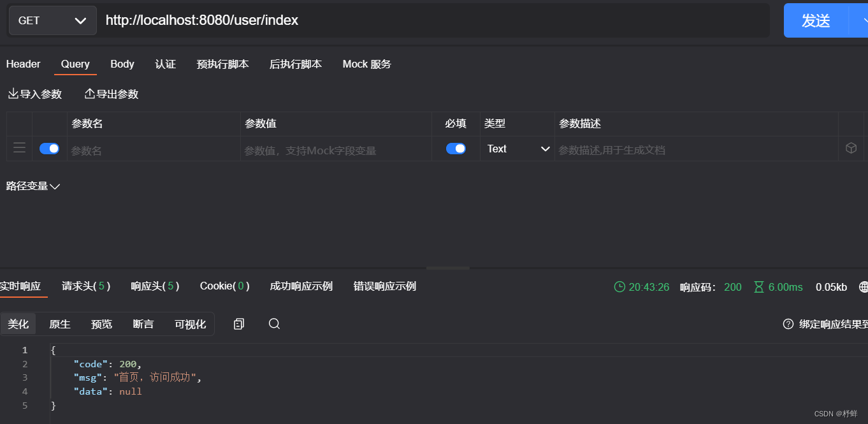Open the 请求头(5) tab
This screenshot has height=424, width=868.
(x=86, y=286)
